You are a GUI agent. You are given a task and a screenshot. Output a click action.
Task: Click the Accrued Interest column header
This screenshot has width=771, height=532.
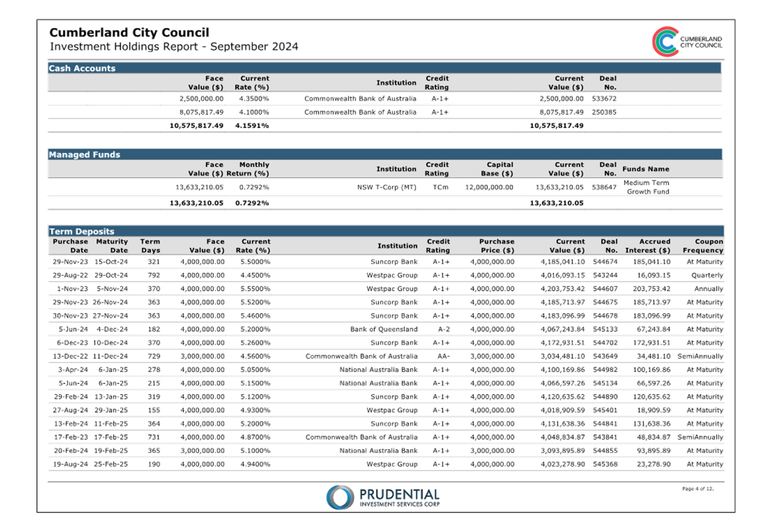tap(648, 246)
